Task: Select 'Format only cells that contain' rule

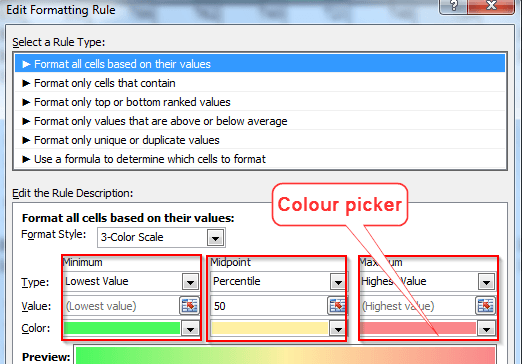Action: click(260, 83)
